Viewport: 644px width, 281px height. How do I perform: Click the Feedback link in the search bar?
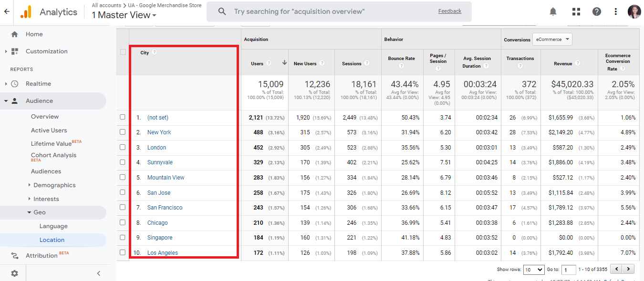(x=449, y=10)
